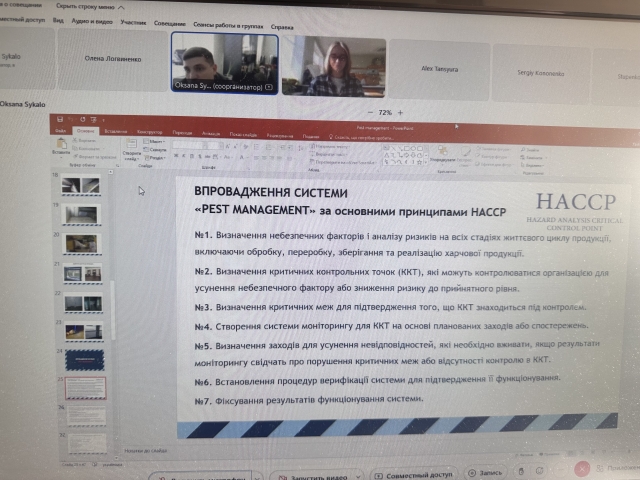Click Oksana Sykalo's video tile

(225, 63)
